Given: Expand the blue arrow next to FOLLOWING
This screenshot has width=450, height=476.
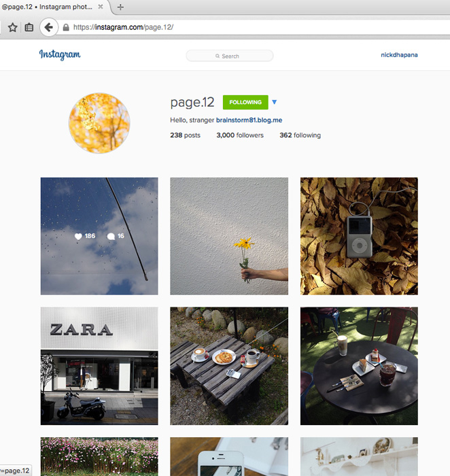Looking at the screenshot, I should pos(275,102).
